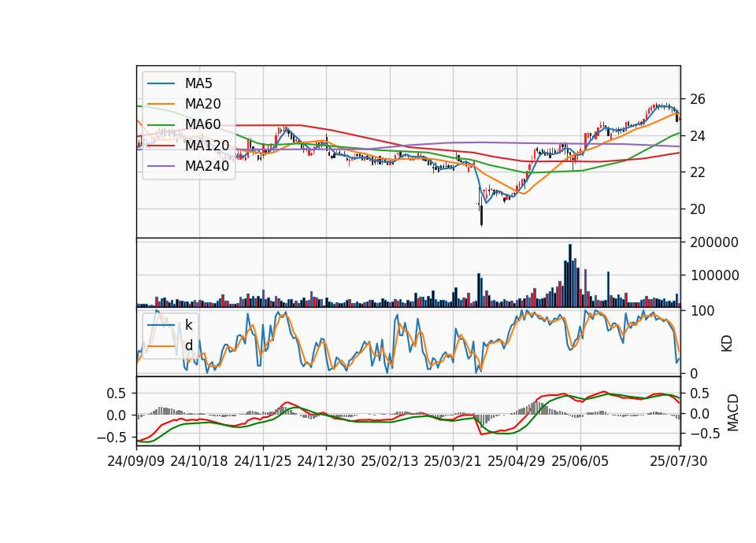756x543 pixels.
Task: Click the volume axis value 100000
Action: (x=714, y=275)
